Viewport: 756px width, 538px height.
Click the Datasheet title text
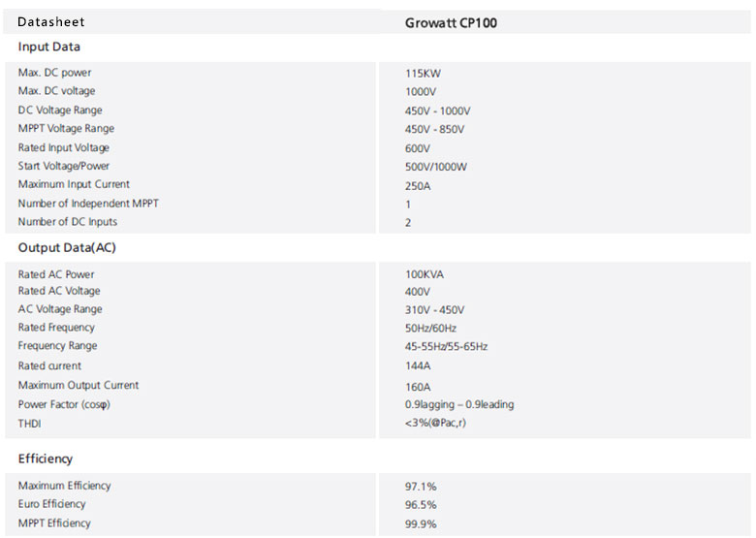(x=51, y=21)
